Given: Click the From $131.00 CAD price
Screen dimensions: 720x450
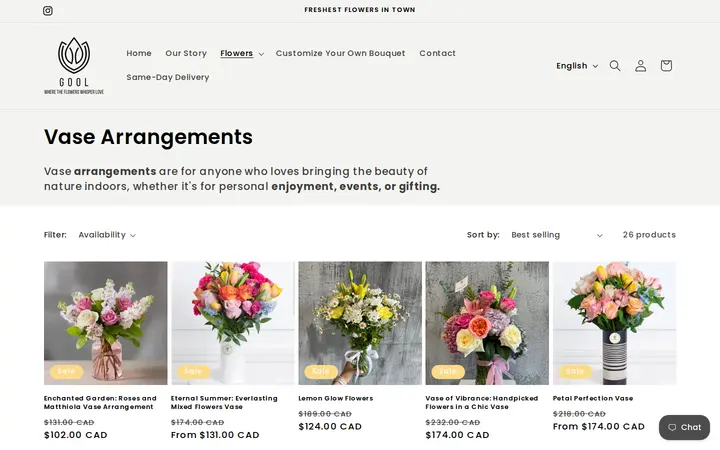Looking at the screenshot, I should coord(215,435).
